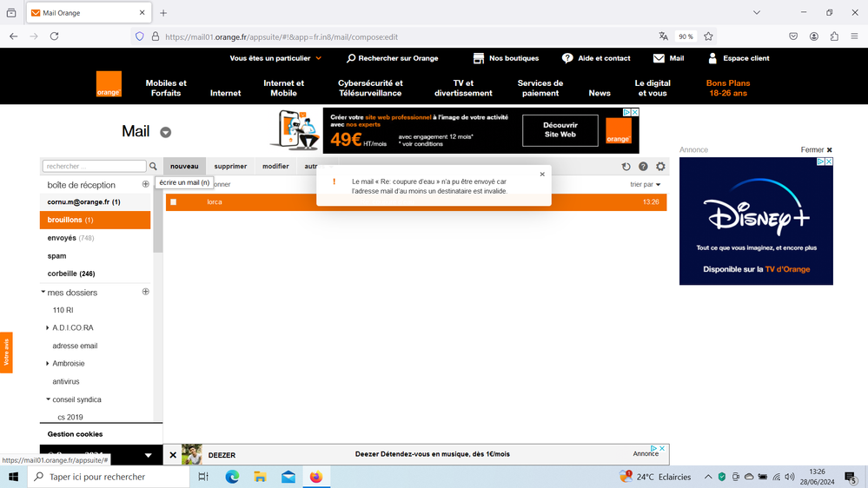Close the Deezer ad banner with X
The width and height of the screenshot is (868, 488).
[173, 455]
